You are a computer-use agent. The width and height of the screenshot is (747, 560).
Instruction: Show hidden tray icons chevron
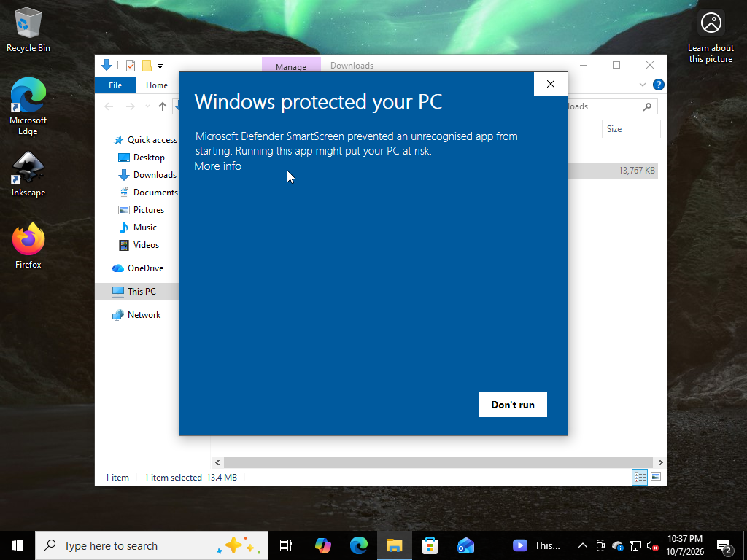click(582, 545)
